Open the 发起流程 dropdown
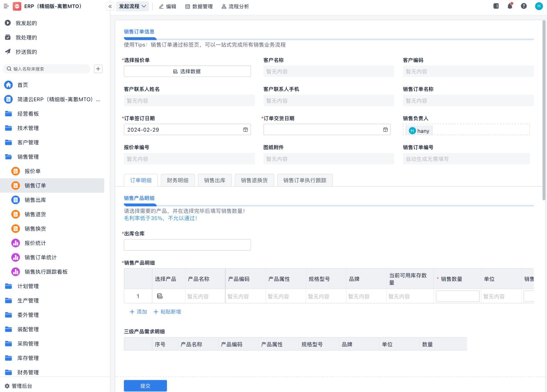The width and height of the screenshot is (547, 392). (x=133, y=6)
